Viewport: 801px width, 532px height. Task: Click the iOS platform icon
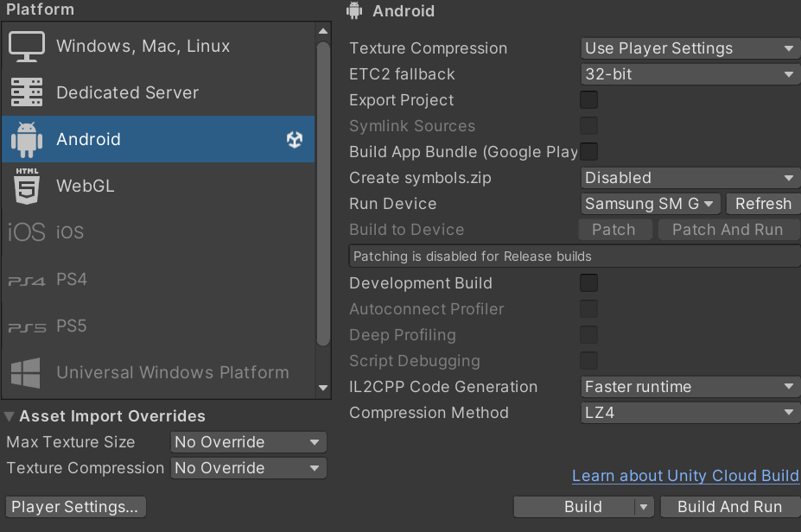[x=27, y=232]
